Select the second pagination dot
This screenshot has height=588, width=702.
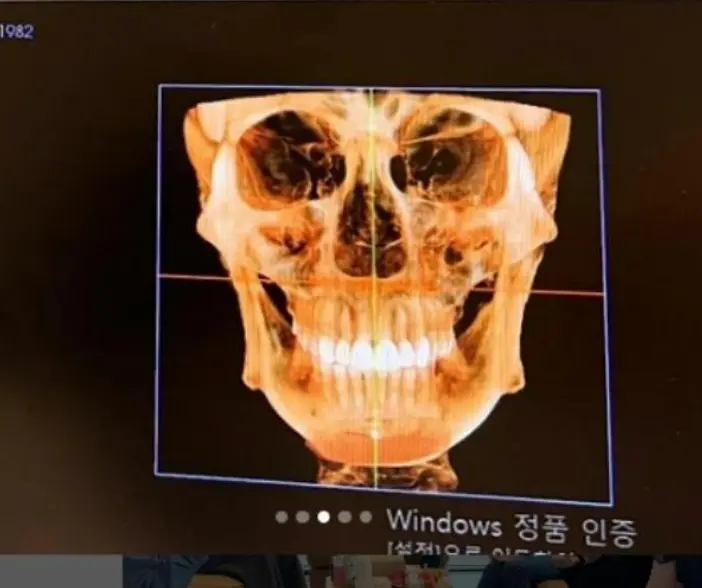click(302, 517)
